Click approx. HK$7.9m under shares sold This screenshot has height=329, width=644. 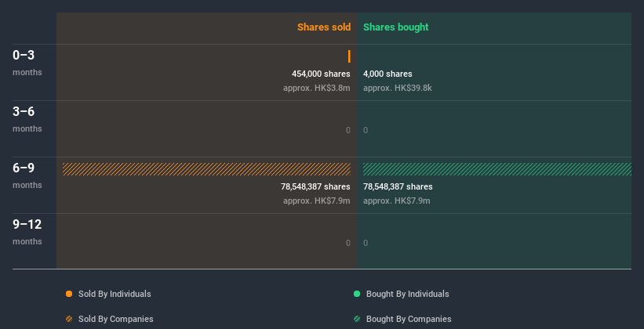pos(317,201)
